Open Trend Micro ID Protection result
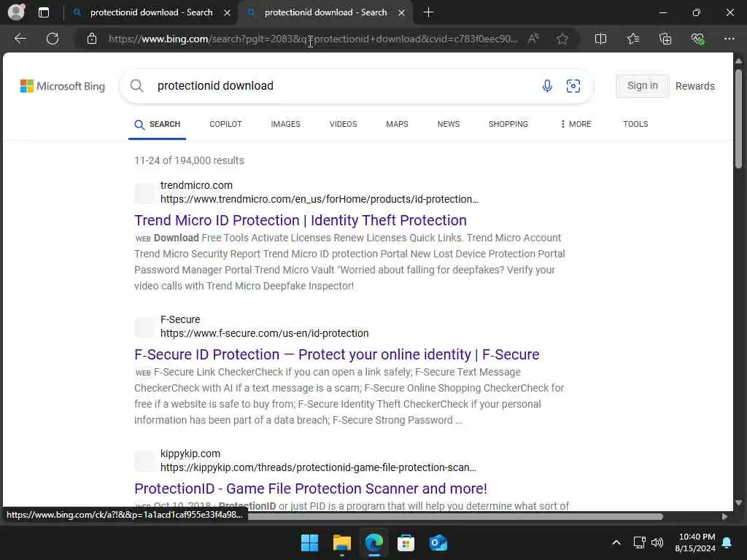747x560 pixels. click(x=300, y=220)
